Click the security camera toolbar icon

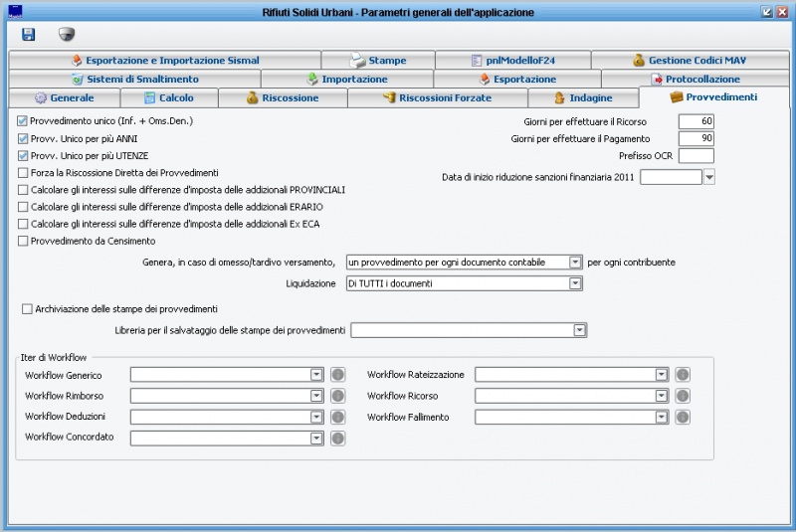[x=66, y=34]
